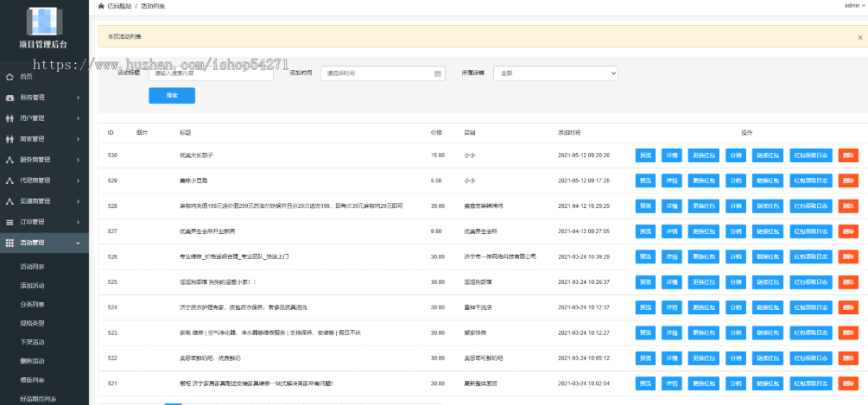Click the home icon beside 首页 in sidebar
The width and height of the screenshot is (868, 405).
coord(10,76)
